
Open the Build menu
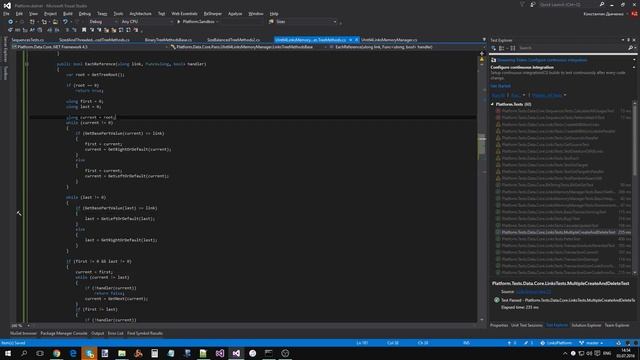coord(68,13)
